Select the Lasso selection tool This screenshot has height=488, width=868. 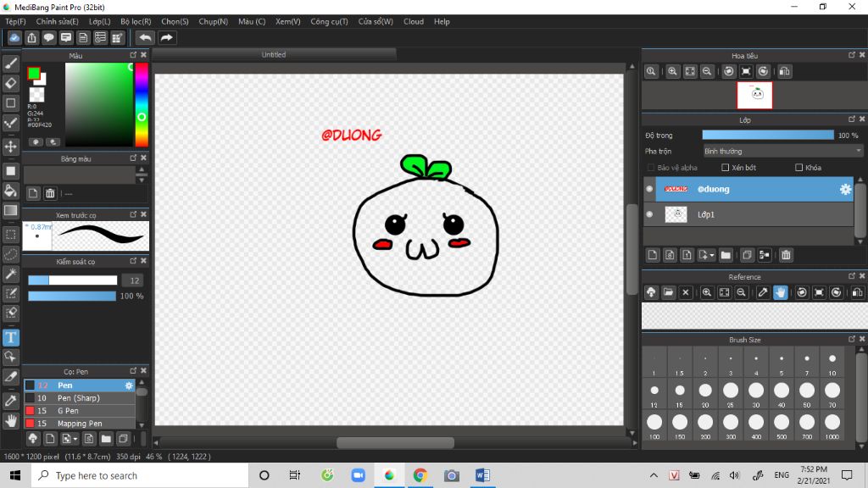(x=10, y=254)
